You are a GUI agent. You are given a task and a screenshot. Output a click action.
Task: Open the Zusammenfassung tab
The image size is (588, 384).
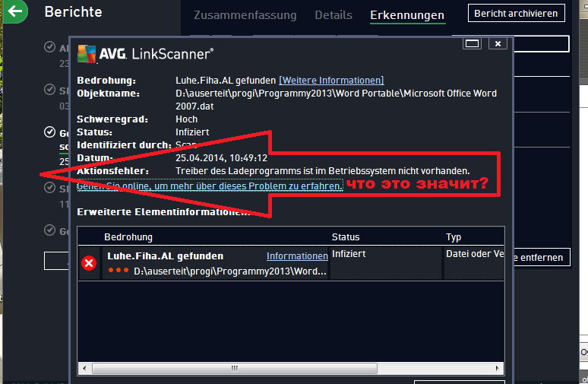click(245, 15)
